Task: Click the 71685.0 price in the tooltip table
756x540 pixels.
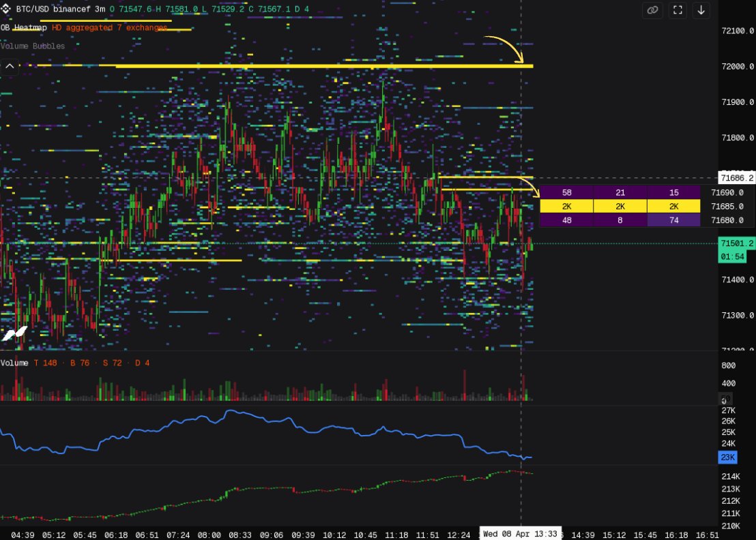Action: click(x=727, y=206)
